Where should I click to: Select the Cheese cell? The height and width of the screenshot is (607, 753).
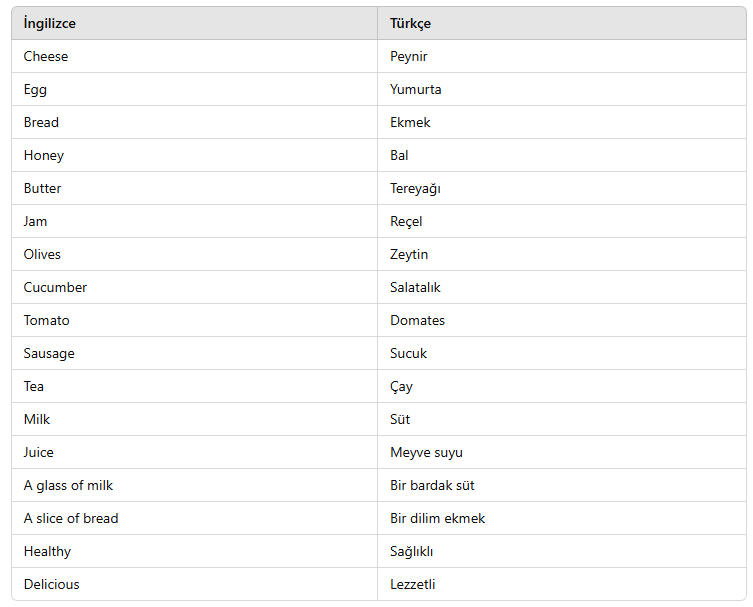click(194, 56)
